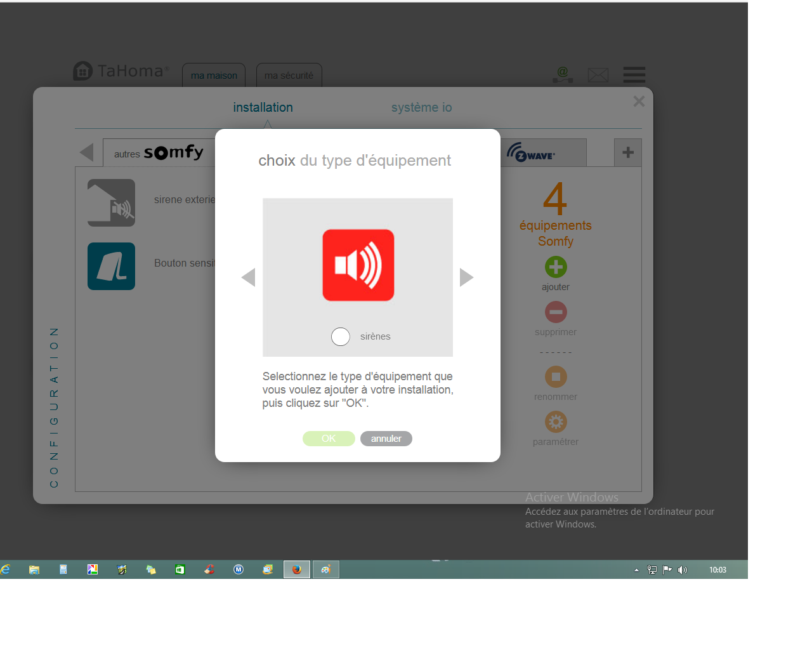
Task: Click the red supprimer minus icon
Action: [x=556, y=312]
